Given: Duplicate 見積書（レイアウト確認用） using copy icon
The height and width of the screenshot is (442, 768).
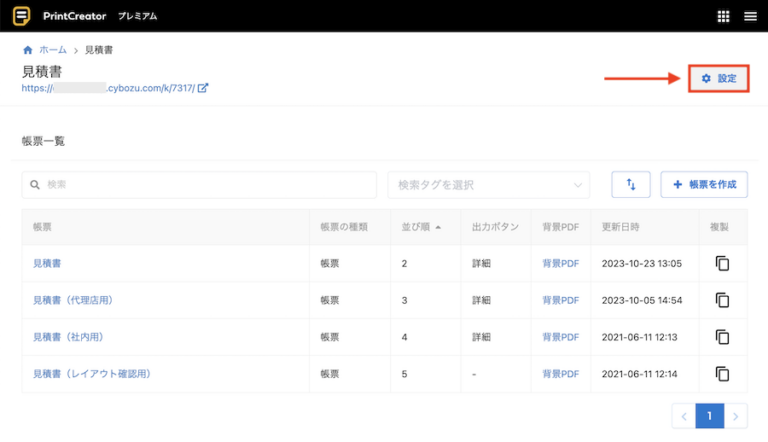Looking at the screenshot, I should [722, 374].
